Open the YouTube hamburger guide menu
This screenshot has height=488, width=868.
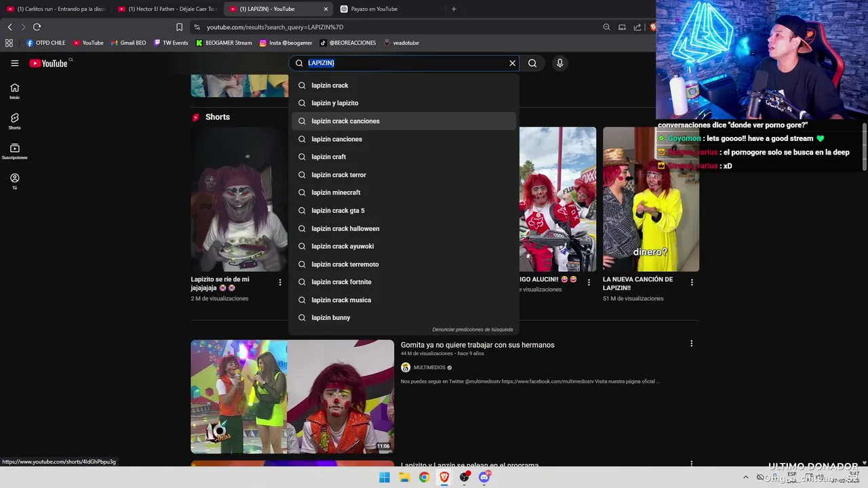pyautogui.click(x=14, y=63)
